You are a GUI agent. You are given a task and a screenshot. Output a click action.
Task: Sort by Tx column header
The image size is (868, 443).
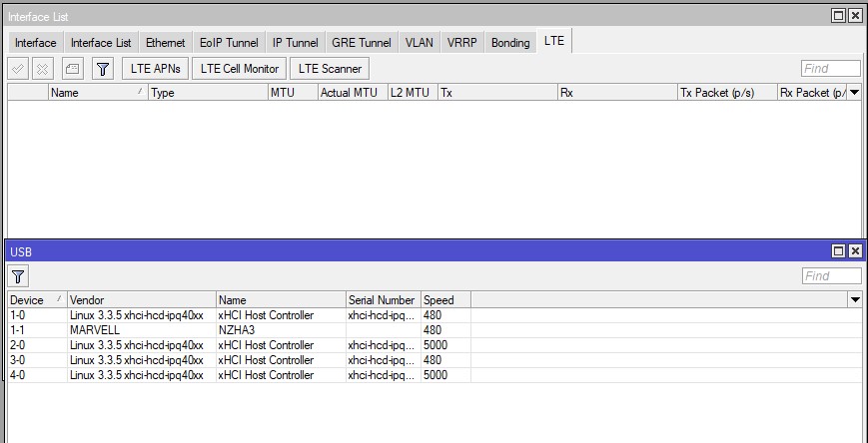(498, 93)
